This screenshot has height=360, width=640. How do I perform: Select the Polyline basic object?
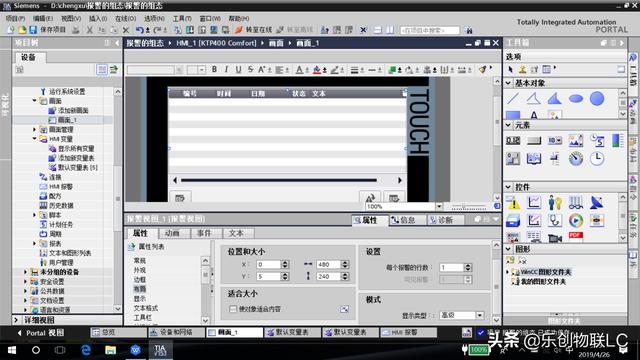tap(533, 98)
